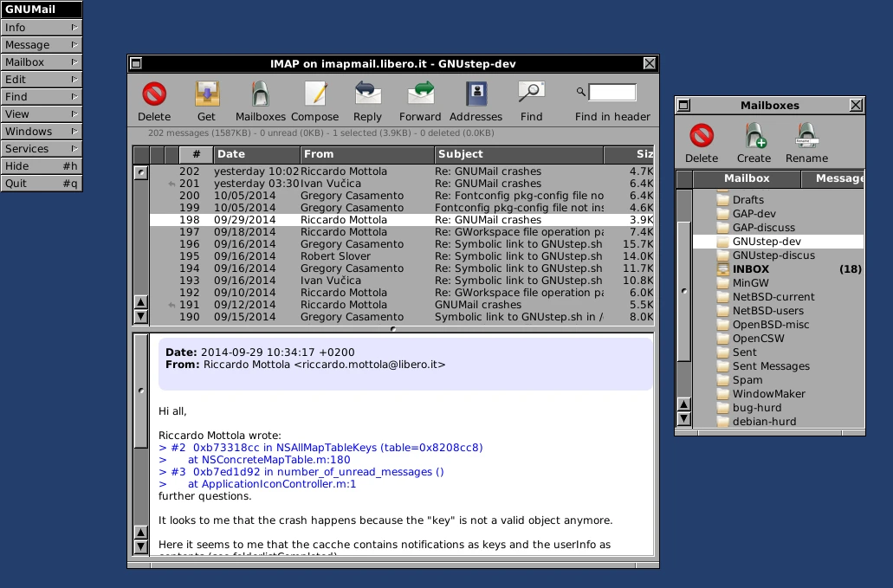Image resolution: width=893 pixels, height=588 pixels.
Task: Click the Mailboxes toolbar icon
Action: (x=261, y=92)
